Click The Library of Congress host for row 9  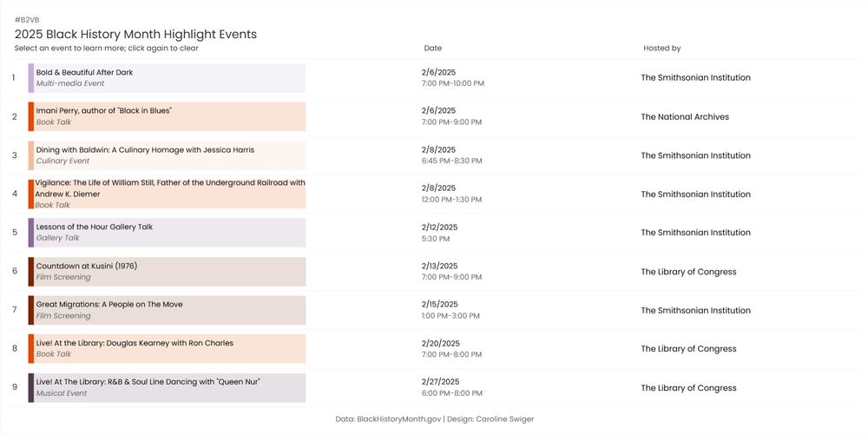point(688,388)
